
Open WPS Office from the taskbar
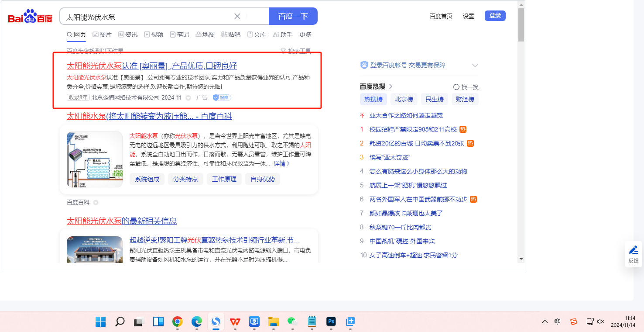click(235, 322)
